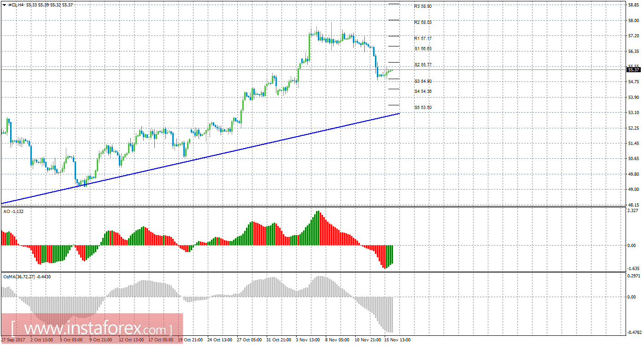Click the #CL,H4 symbol title text
The width and height of the screenshot is (644, 345).
[16, 4]
